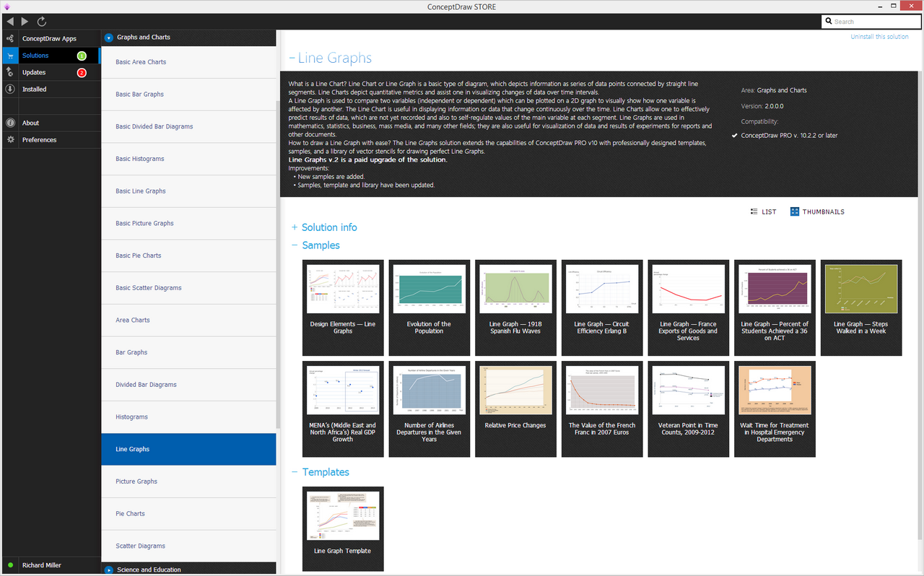Click the green user status dot
This screenshot has height=576, width=924.
[10, 565]
